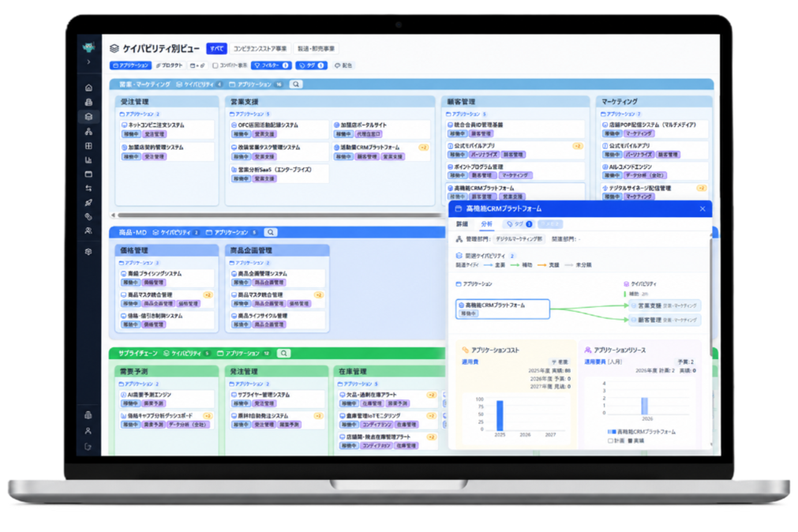Open the bar chart icon in sidebar
This screenshot has height=532, width=798.
coord(88,160)
